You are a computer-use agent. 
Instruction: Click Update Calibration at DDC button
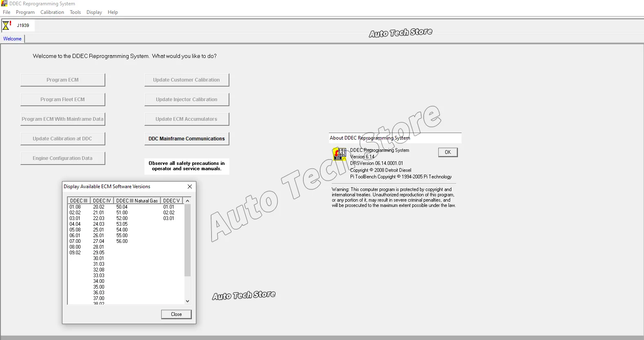62,139
